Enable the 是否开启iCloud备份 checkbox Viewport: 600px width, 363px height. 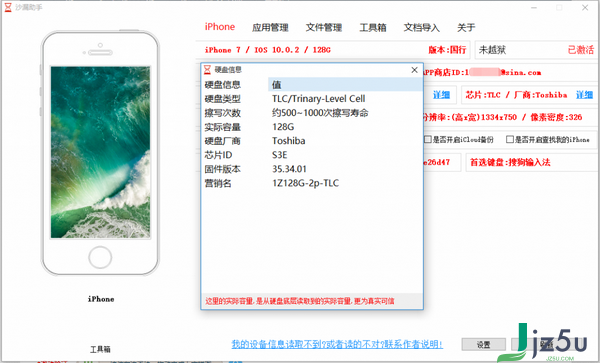click(428, 139)
